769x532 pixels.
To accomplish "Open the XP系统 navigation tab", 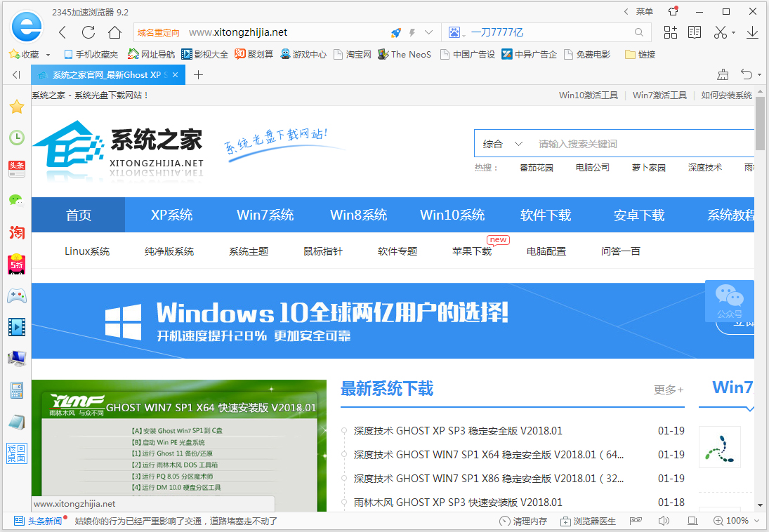I will [x=171, y=215].
